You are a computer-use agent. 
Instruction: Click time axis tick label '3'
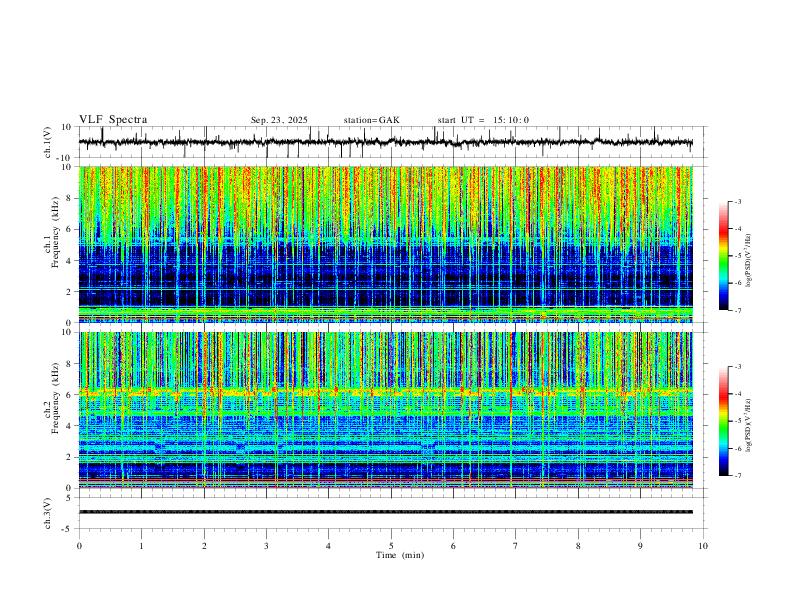pos(266,546)
